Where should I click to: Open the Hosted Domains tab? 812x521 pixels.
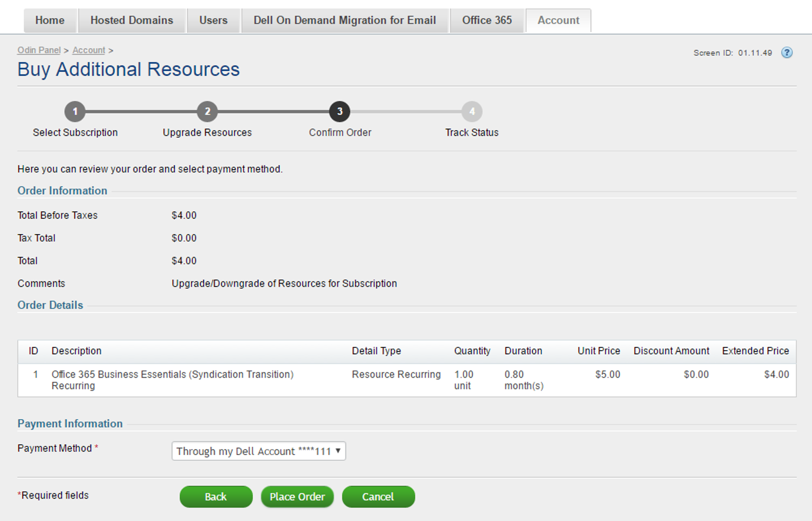point(131,20)
